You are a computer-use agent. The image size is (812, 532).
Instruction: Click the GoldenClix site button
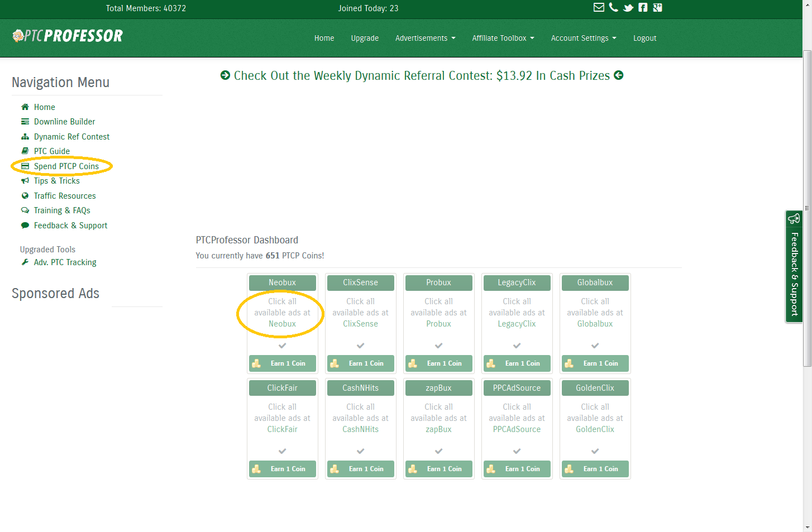tap(595, 388)
